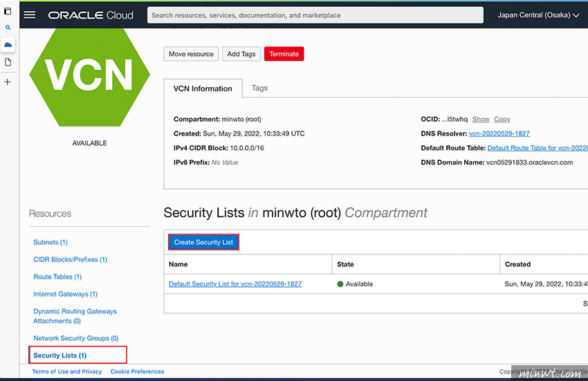Open the sidebar document page icon
588x381 pixels.
[8, 62]
